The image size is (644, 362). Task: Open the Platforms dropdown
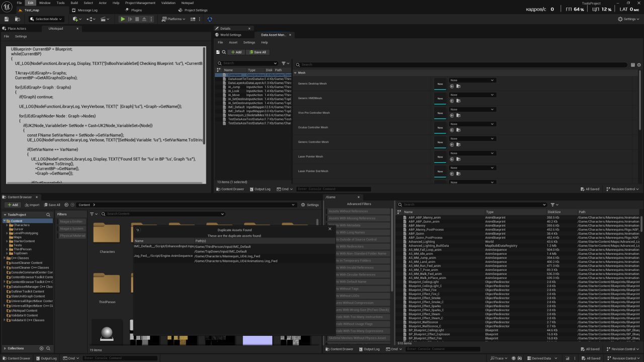pyautogui.click(x=174, y=19)
